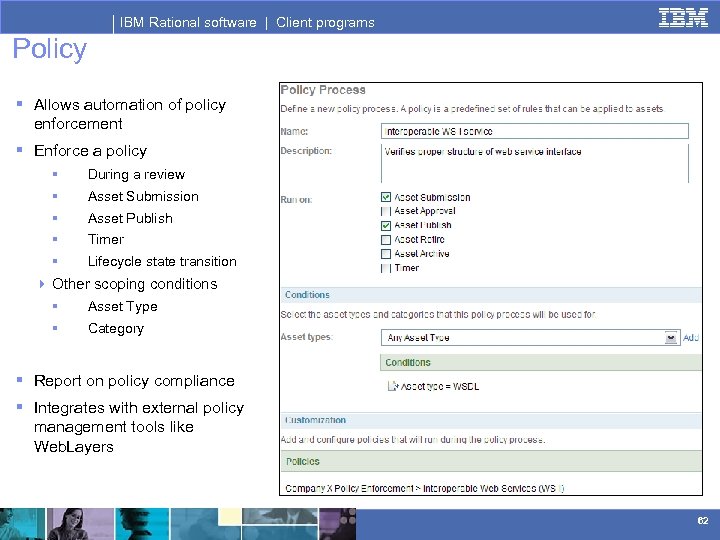Click the During a review sub-bullet
The width and height of the screenshot is (720, 540).
(136, 174)
